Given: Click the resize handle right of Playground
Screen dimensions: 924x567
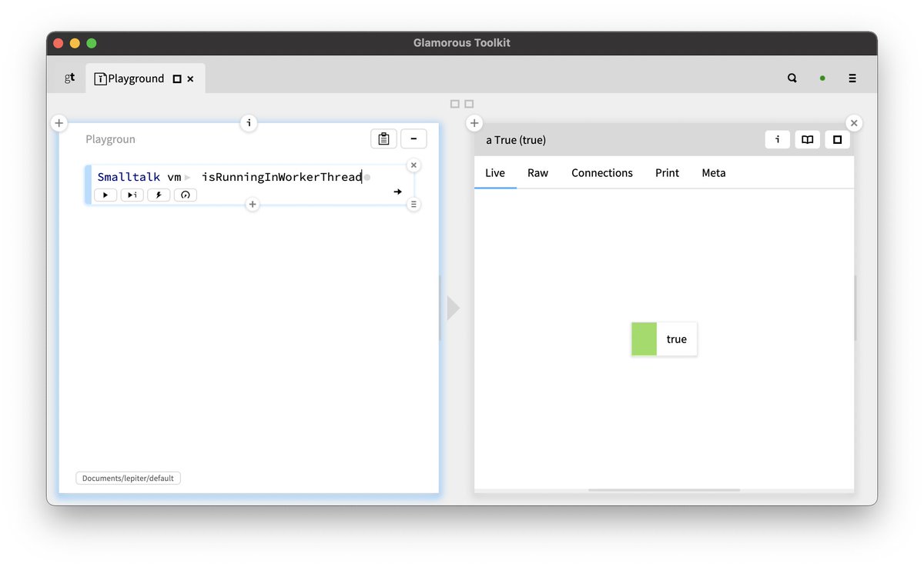Looking at the screenshot, I should pyautogui.click(x=440, y=308).
